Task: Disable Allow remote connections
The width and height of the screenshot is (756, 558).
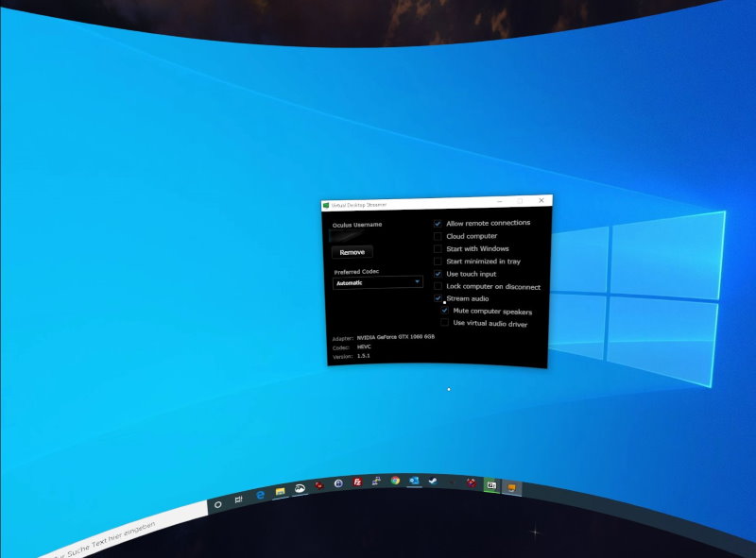Action: 438,224
